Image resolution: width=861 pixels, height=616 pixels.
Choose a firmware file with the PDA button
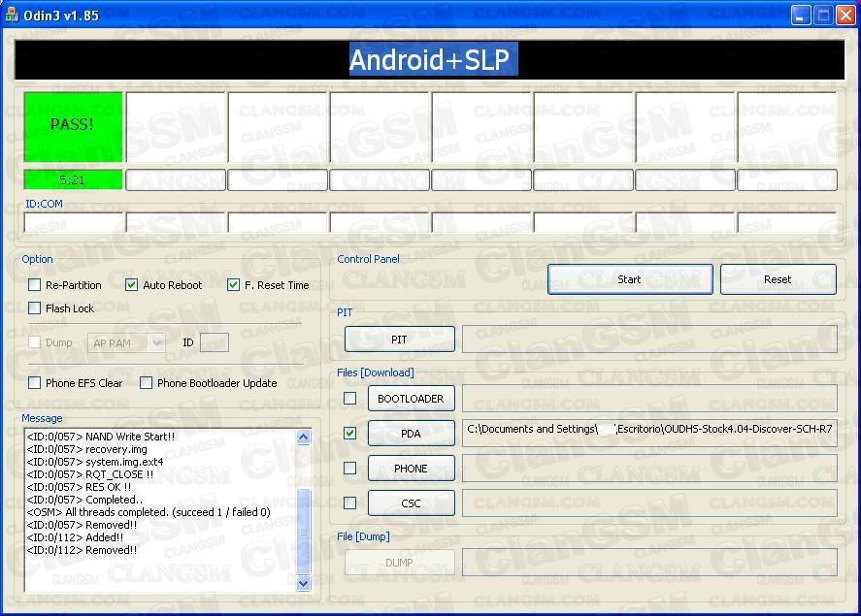pos(412,434)
